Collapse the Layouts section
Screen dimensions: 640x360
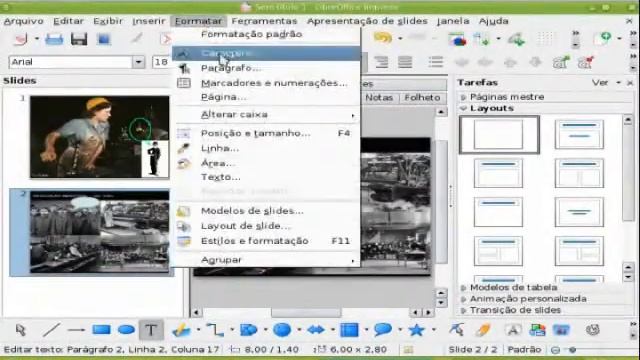491,108
